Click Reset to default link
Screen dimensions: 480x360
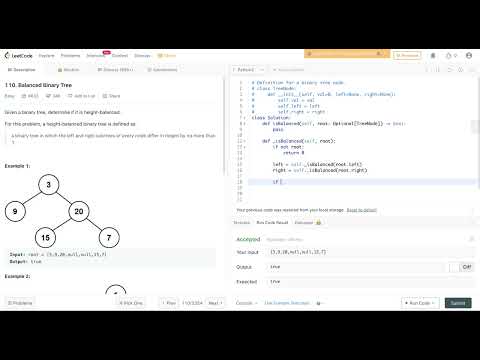click(x=362, y=210)
